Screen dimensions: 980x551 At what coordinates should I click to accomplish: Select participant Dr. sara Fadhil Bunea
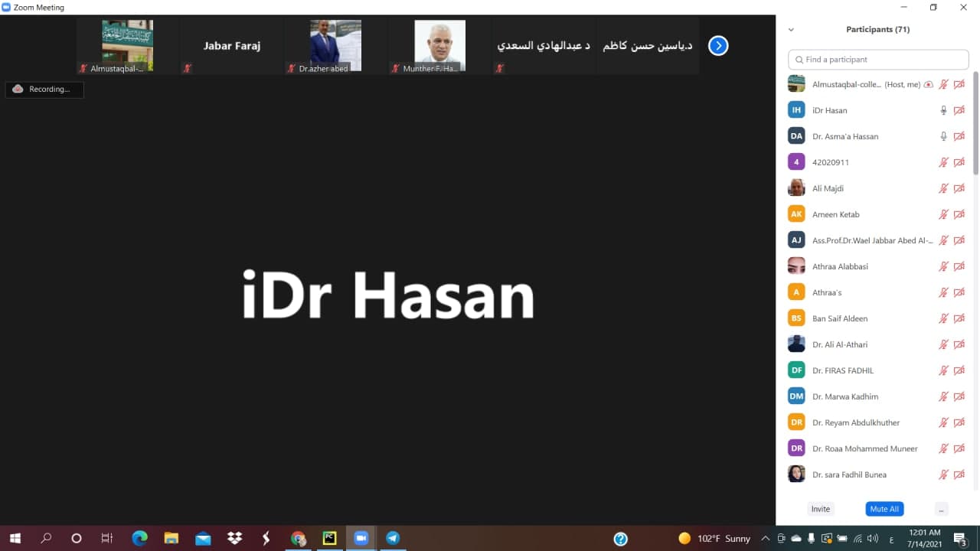pyautogui.click(x=877, y=474)
